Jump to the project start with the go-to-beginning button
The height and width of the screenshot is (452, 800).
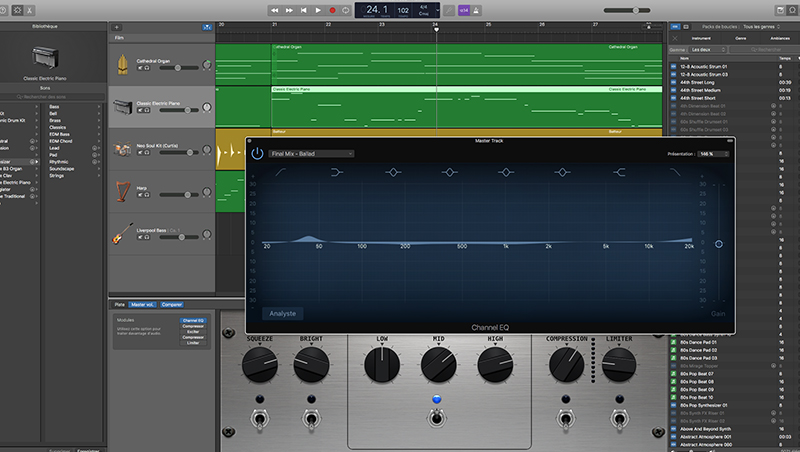(304, 10)
